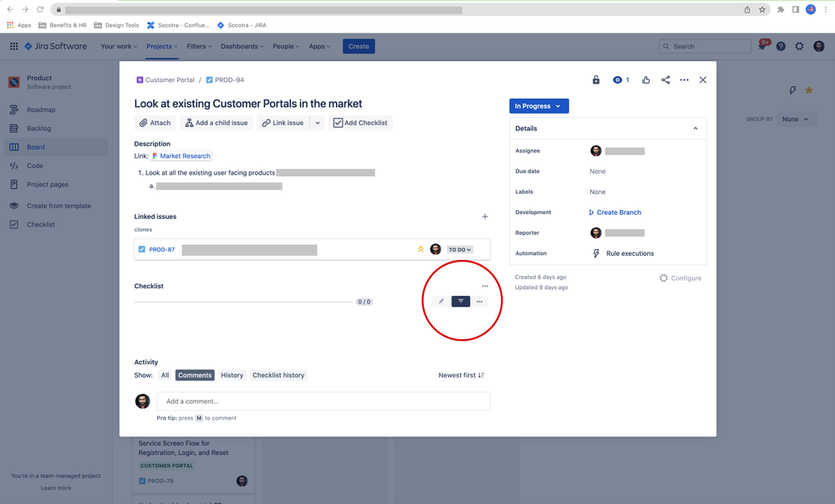Screen dimensions: 835x504
Task: Open the Your work dropdown
Action: (x=119, y=46)
